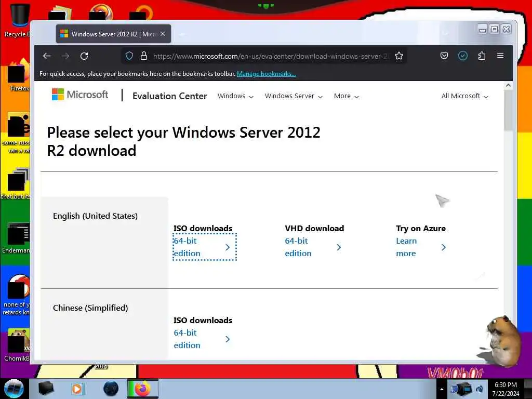The image size is (532, 399).
Task: Open VHD download 64-bit edition link
Action: click(313, 247)
